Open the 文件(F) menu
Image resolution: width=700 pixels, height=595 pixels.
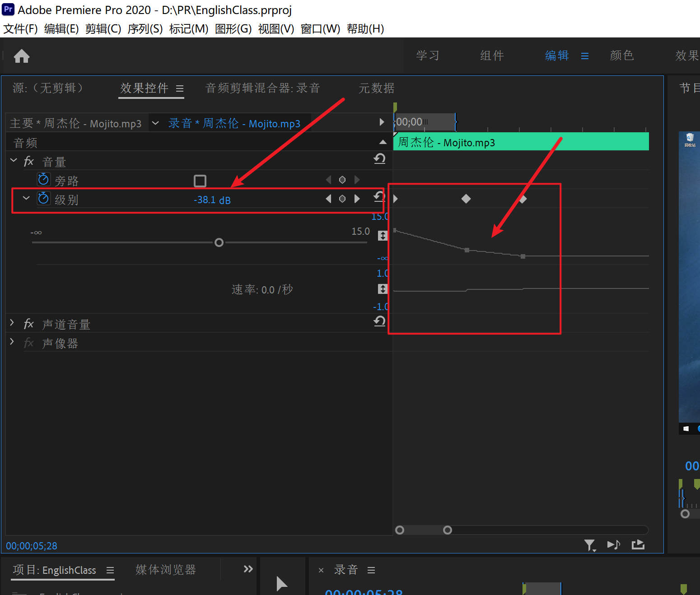point(20,29)
